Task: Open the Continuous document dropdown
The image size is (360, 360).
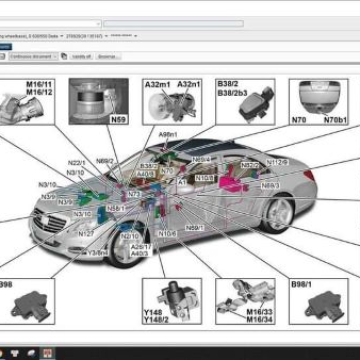Action: coord(33,56)
